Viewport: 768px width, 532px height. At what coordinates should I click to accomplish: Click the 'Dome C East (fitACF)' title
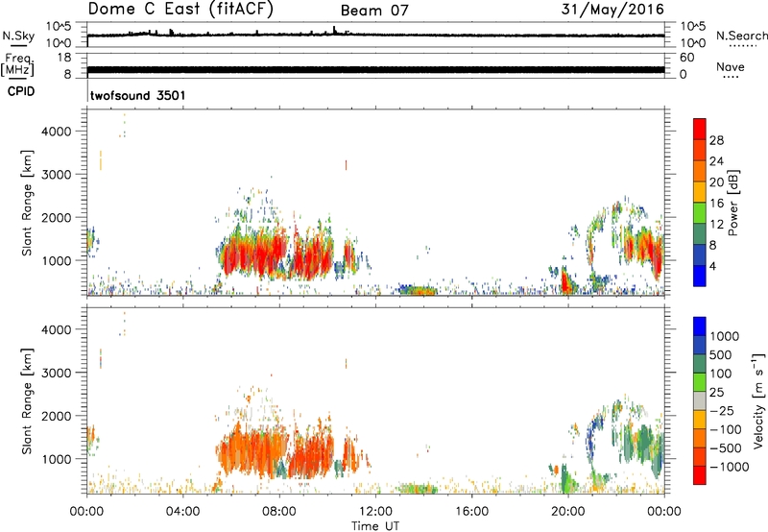[180, 10]
